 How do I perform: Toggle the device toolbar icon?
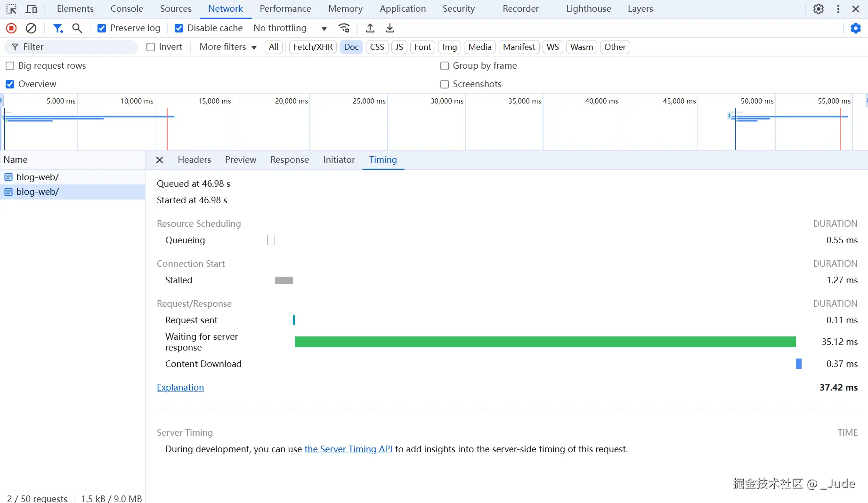[31, 9]
